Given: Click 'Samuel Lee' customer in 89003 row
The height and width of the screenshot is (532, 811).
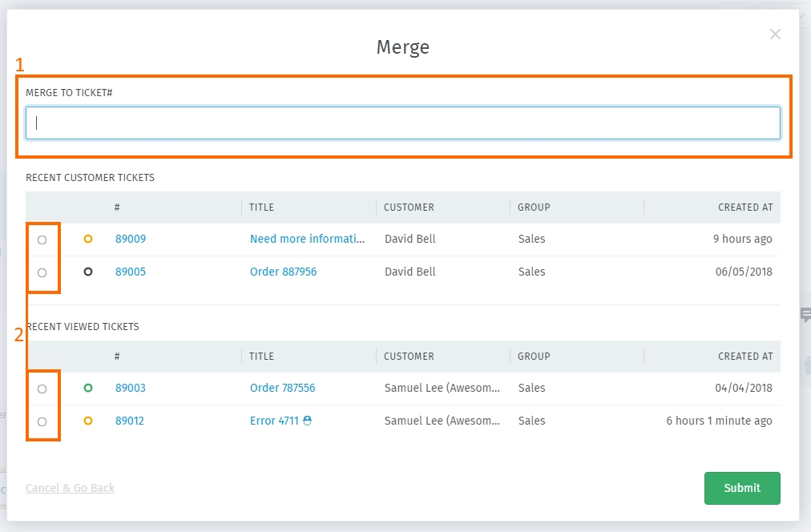Looking at the screenshot, I should pos(442,388).
